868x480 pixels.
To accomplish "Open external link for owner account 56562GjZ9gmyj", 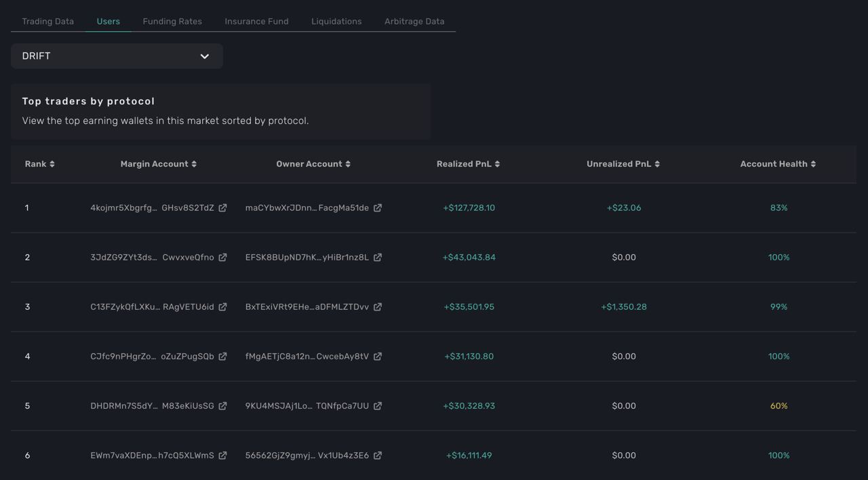I will (378, 456).
